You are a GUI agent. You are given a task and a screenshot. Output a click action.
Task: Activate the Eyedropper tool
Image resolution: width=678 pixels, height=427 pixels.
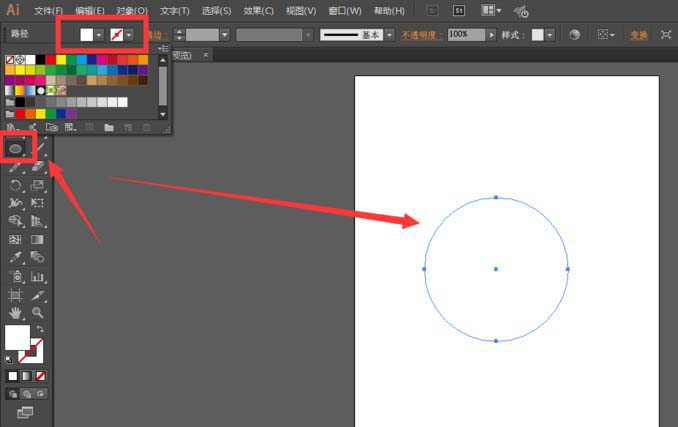coord(16,258)
